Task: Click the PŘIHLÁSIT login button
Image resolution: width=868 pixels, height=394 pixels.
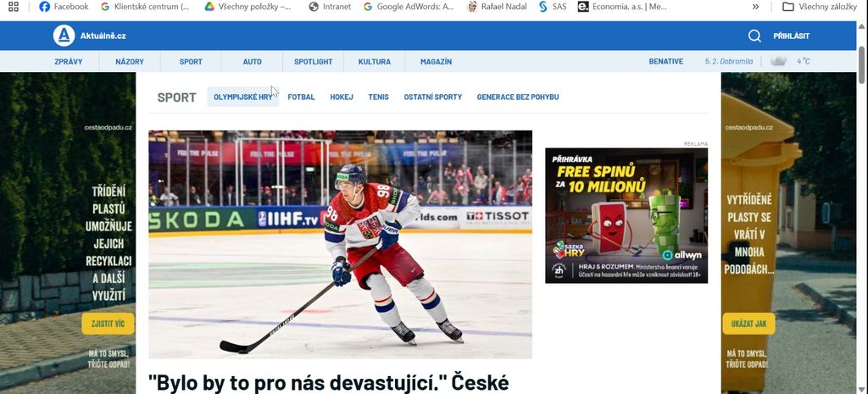Action: (791, 36)
